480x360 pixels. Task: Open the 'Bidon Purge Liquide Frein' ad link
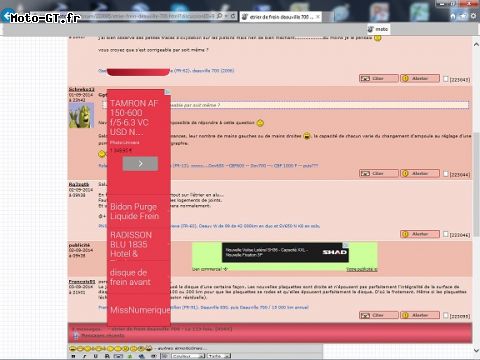point(135,212)
